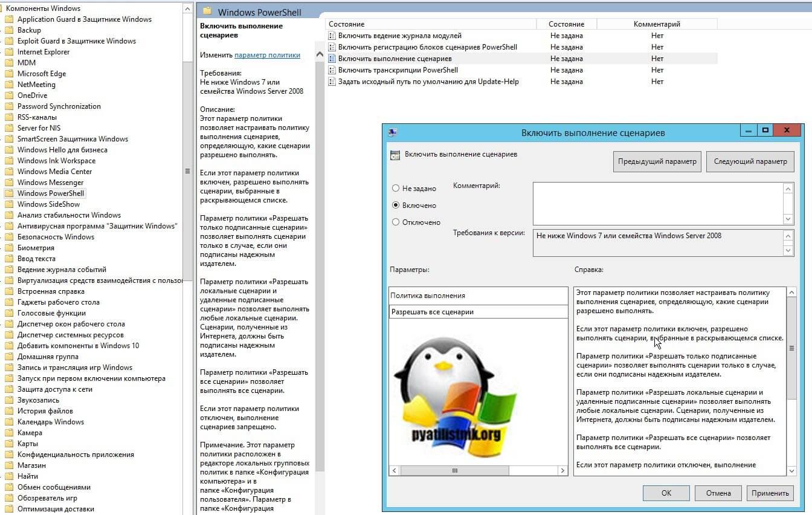This screenshot has width=812, height=515.
Task: Click policy icon for Задать исходный путь Update-Help
Action: [x=332, y=82]
